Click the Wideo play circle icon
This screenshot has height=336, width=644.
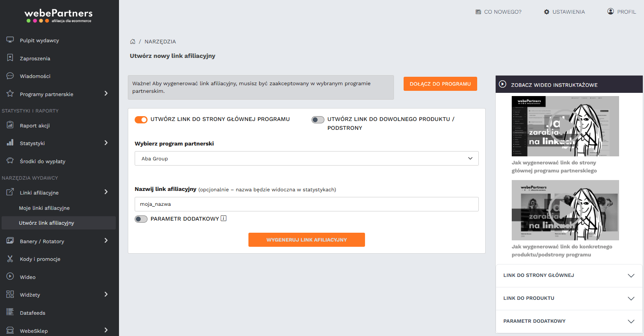click(10, 277)
